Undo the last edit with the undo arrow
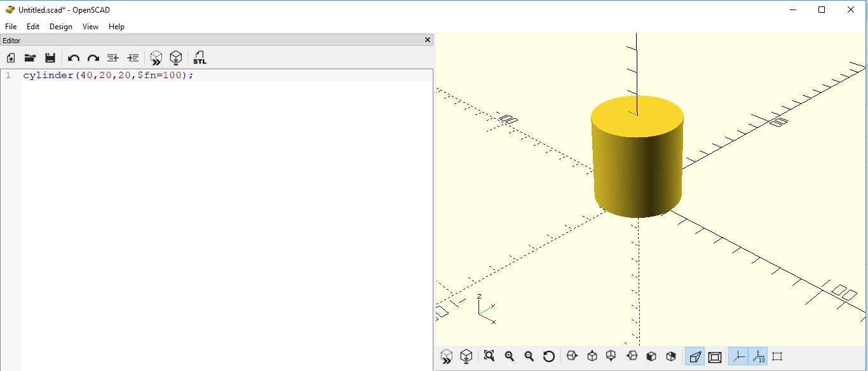 click(72, 57)
